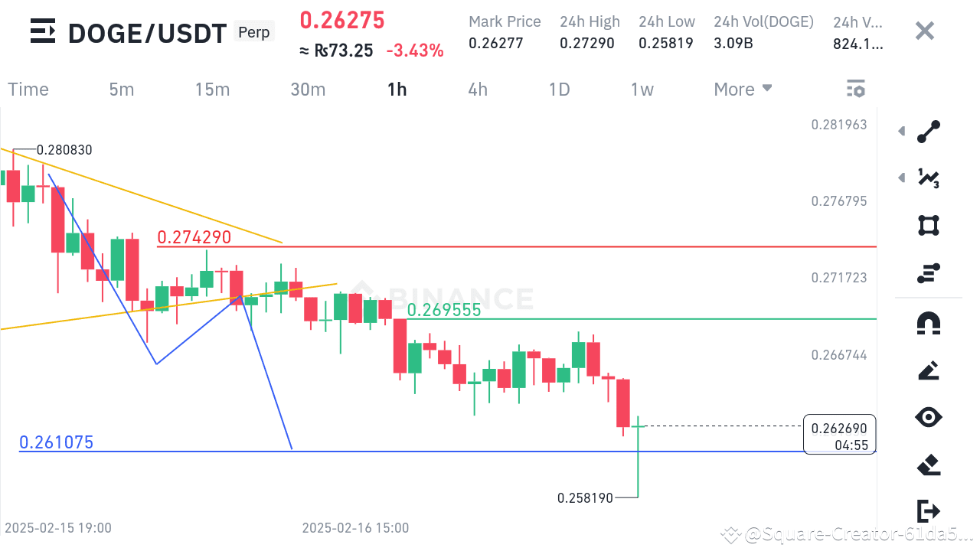Screen dimensions: 980x551
Task: Open the long/short position tool
Action: [x=929, y=272]
